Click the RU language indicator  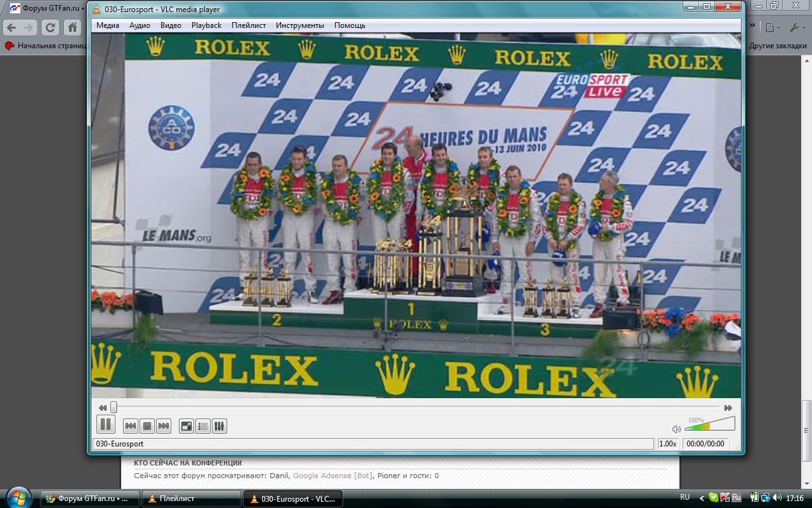pos(685,497)
